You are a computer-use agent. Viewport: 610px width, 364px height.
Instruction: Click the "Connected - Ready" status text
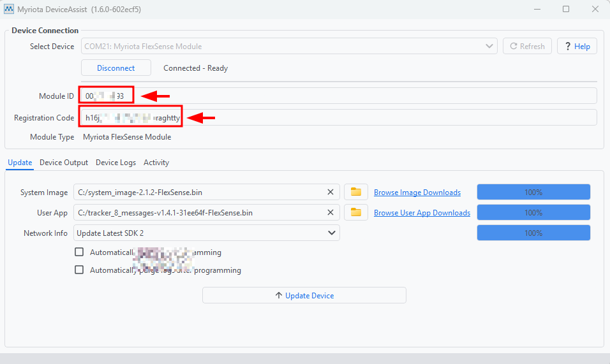(196, 68)
